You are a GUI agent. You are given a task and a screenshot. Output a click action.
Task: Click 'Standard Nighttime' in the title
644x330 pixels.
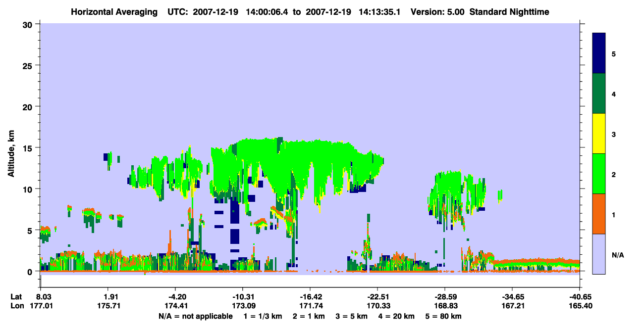tap(510, 11)
